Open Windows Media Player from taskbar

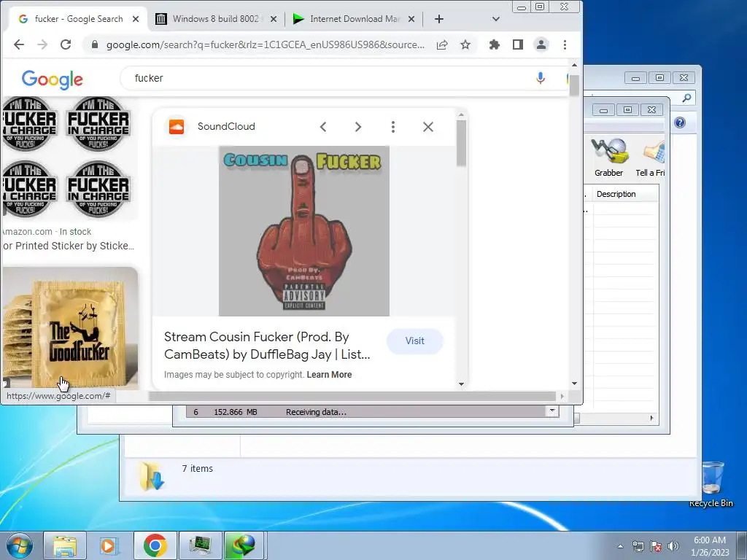point(109,545)
